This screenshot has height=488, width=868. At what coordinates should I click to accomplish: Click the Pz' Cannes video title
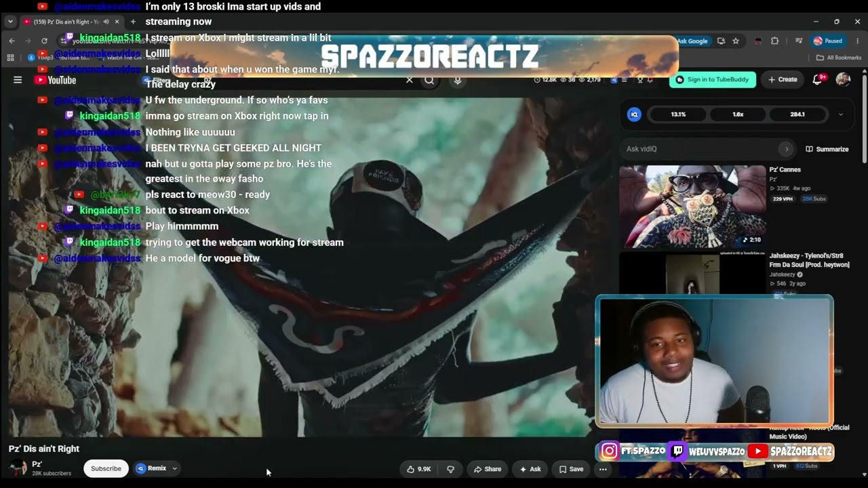[785, 169]
